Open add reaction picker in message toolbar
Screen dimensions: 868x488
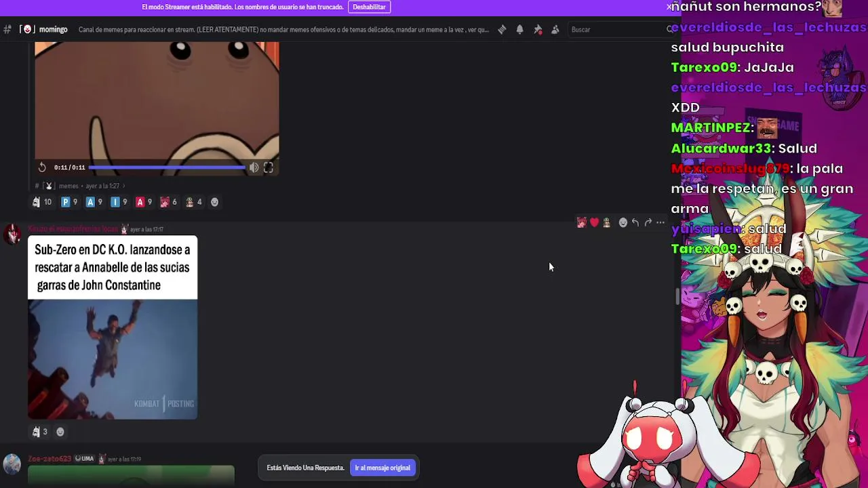pyautogui.click(x=623, y=222)
